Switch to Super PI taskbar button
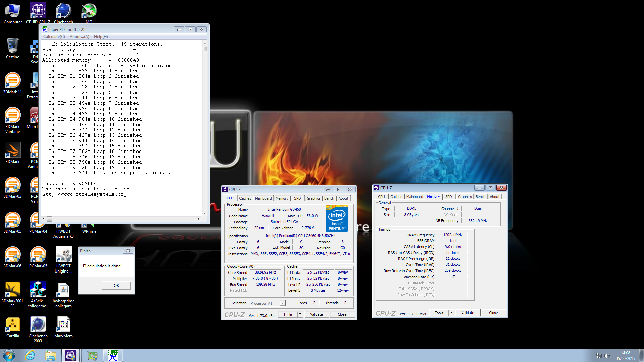 [113, 355]
